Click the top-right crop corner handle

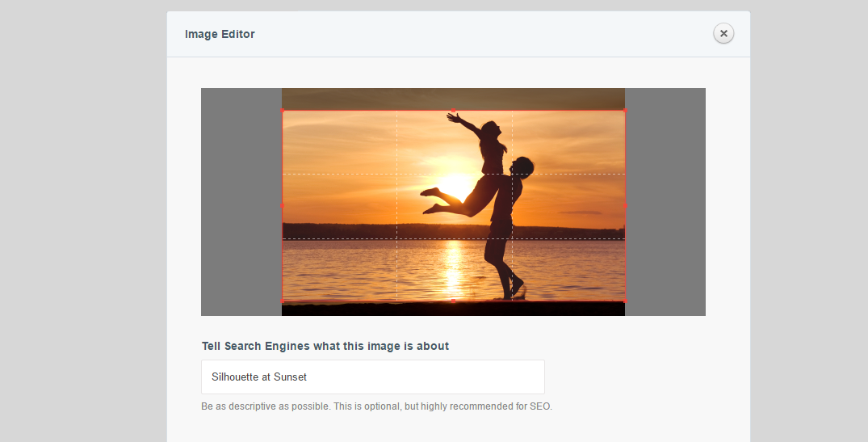coord(625,110)
